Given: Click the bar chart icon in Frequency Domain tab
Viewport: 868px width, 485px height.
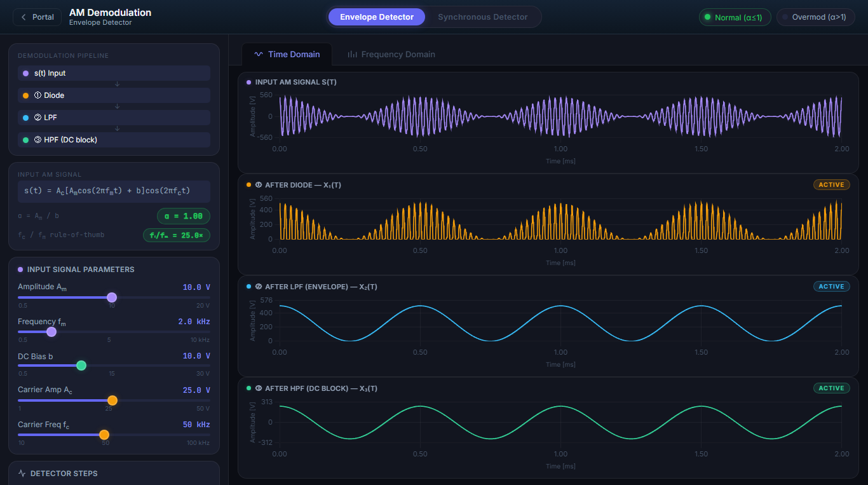Looking at the screenshot, I should pyautogui.click(x=352, y=54).
